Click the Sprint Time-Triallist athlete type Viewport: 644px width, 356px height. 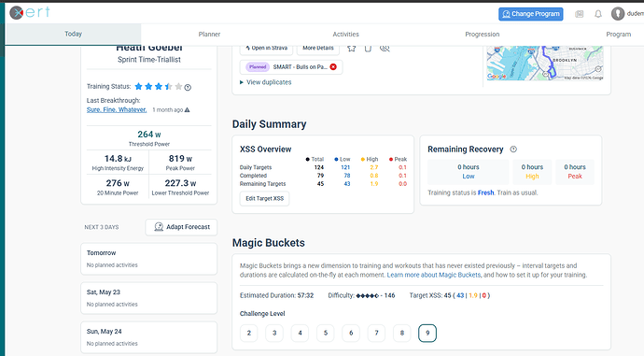click(x=149, y=60)
